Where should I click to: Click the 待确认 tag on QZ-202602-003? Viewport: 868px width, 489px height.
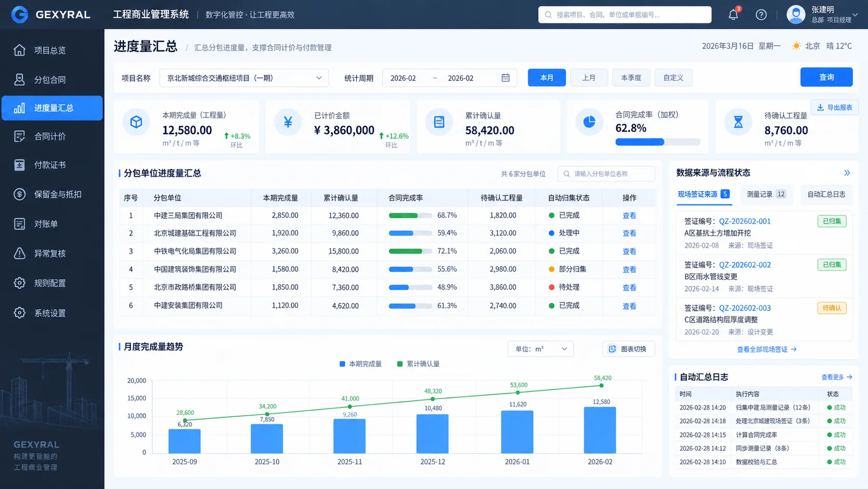tap(832, 308)
